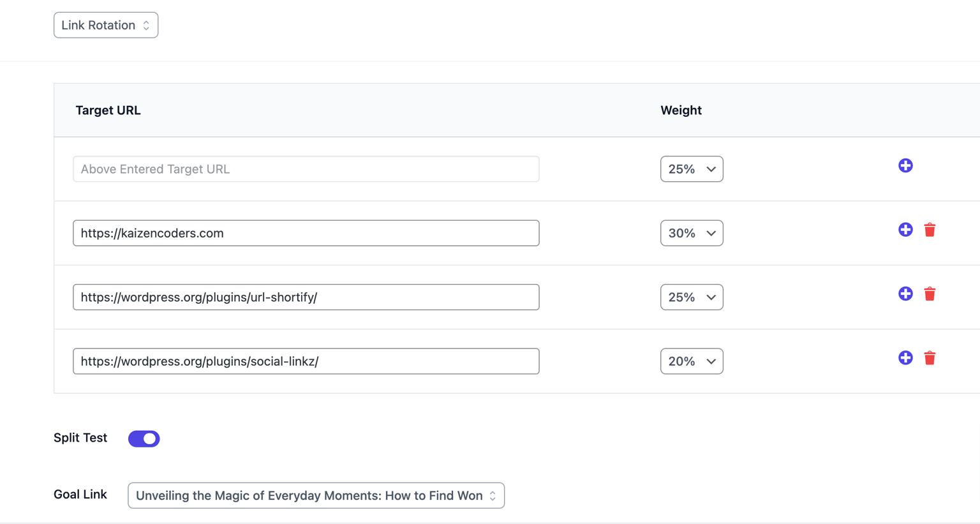Open the Goal Link dropdown

pos(316,496)
